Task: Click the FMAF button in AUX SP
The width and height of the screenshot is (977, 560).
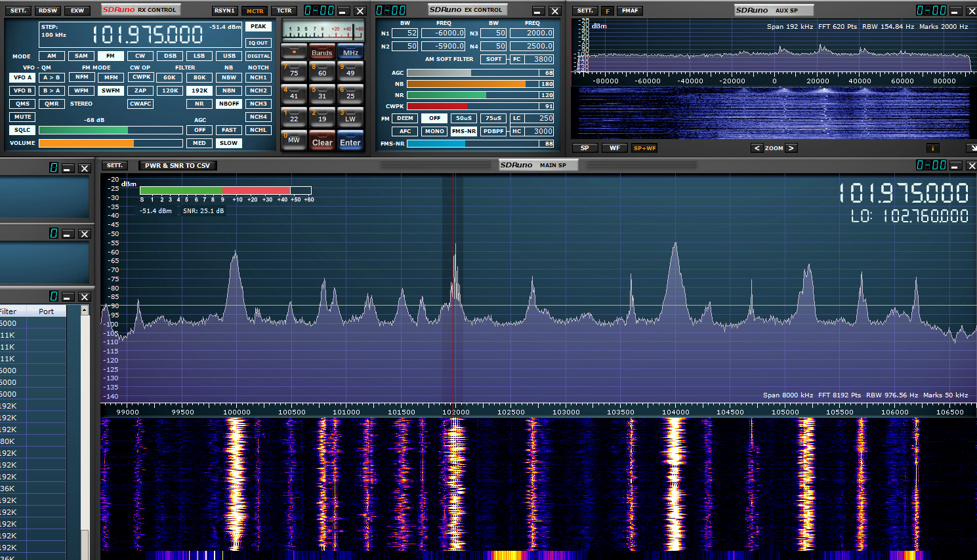Action: pyautogui.click(x=630, y=10)
